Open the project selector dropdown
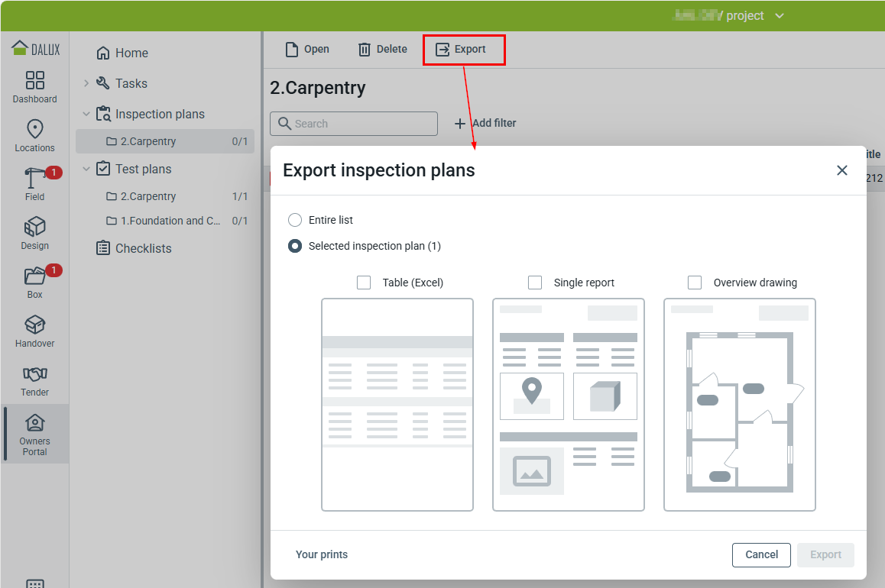 click(779, 16)
